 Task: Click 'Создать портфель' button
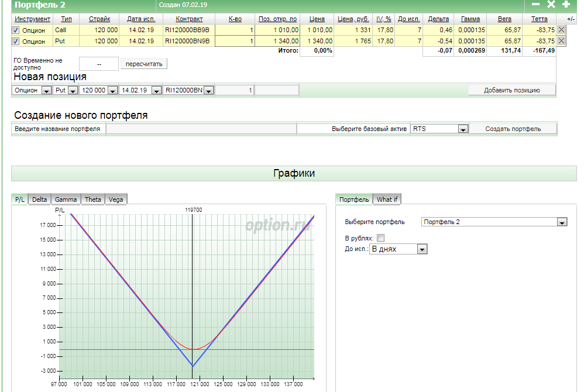coord(513,129)
